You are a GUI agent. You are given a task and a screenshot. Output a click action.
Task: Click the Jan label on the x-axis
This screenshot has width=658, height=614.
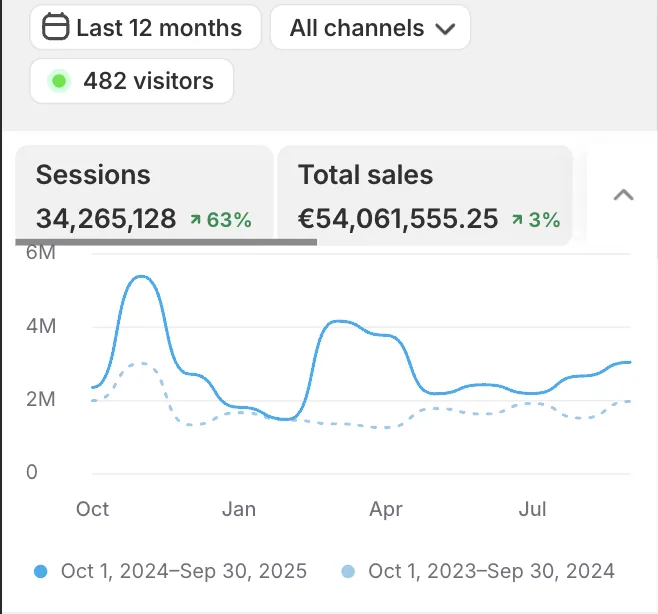[x=239, y=509]
